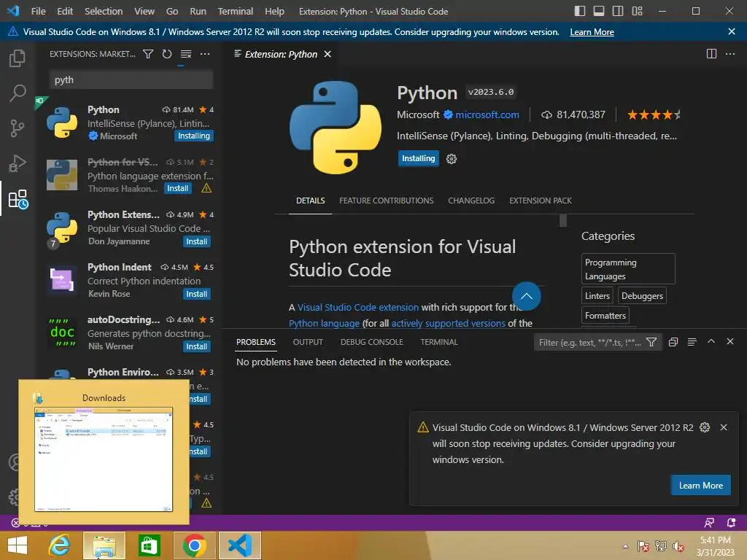Open problems filter options funnel icon
This screenshot has width=747, height=560.
point(651,343)
